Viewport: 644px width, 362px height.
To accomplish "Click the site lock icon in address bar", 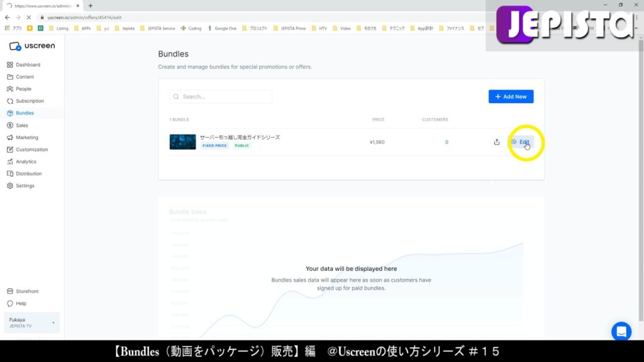I will point(42,17).
